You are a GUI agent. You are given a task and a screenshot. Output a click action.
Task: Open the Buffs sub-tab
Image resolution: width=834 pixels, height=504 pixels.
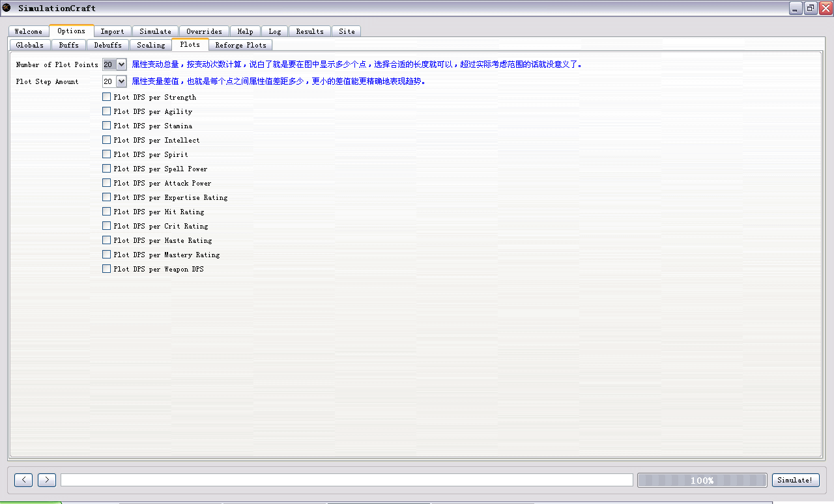(69, 45)
